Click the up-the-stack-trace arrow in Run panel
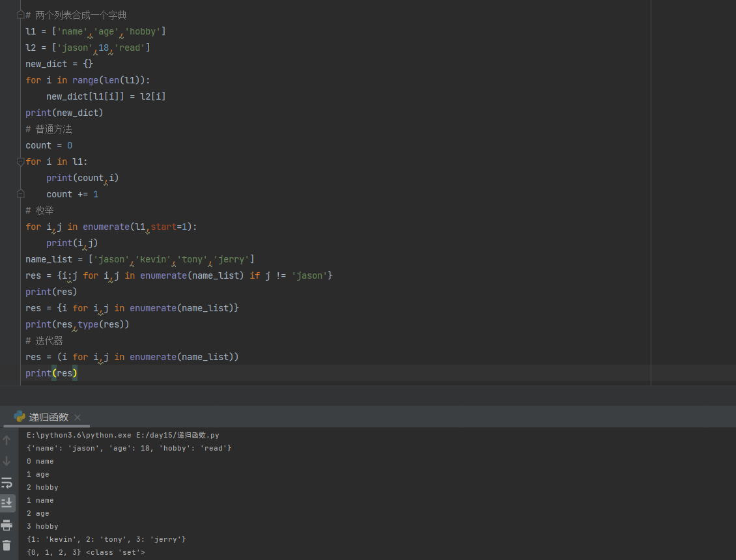The image size is (736, 560). point(7,440)
